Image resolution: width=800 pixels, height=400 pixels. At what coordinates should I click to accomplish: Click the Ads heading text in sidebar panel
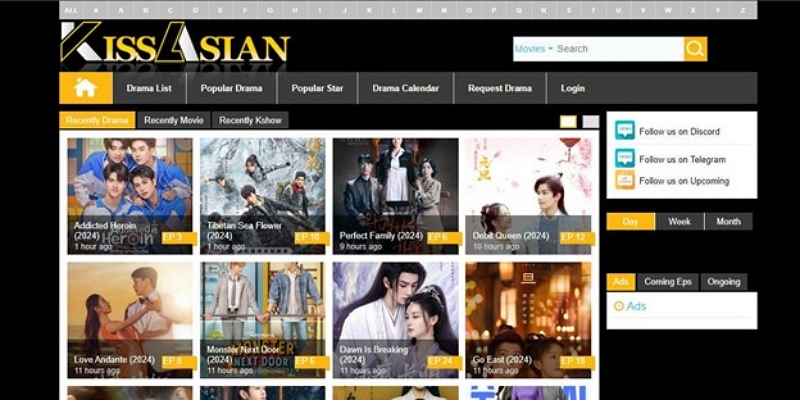[636, 306]
